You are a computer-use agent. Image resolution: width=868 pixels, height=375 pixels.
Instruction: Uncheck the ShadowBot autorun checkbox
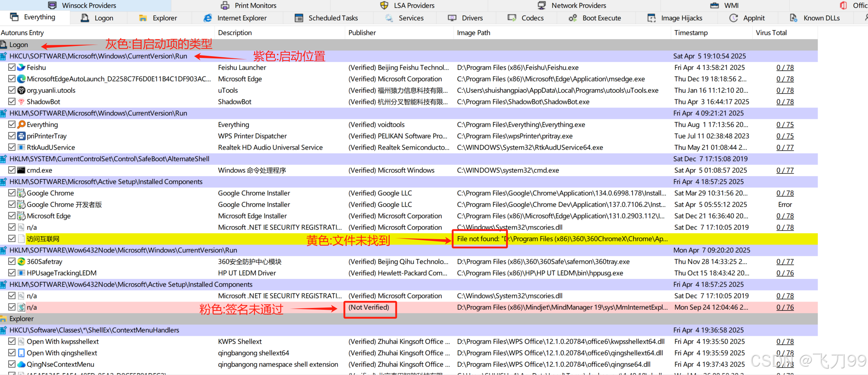(12, 102)
